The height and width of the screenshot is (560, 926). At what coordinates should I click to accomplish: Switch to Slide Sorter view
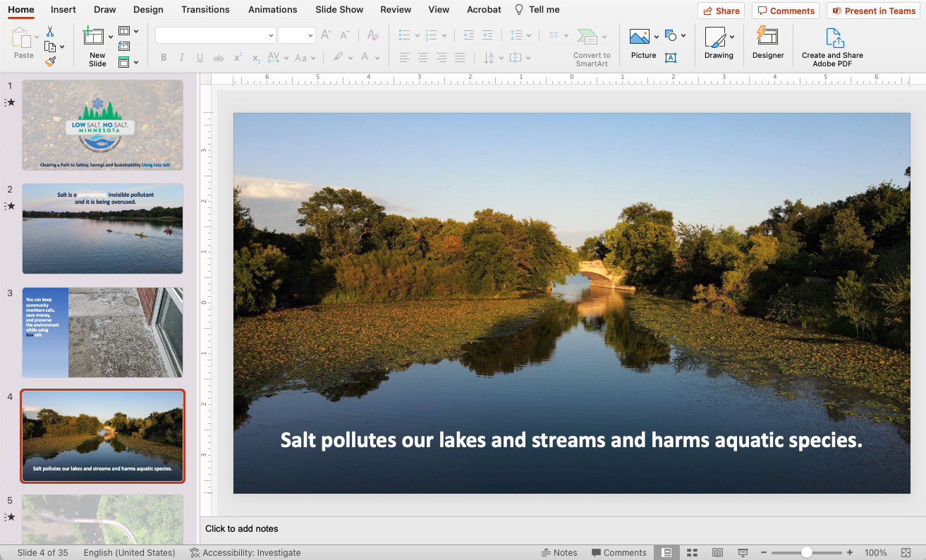[x=692, y=553]
